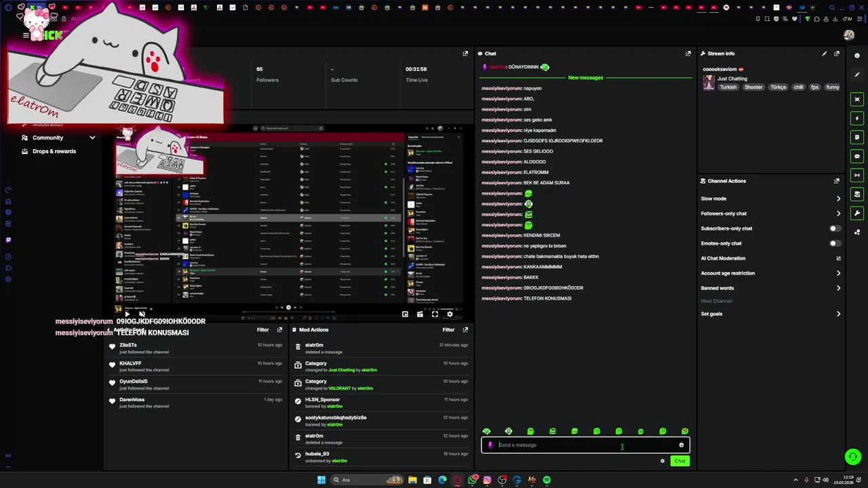Collapse the Community sidebar section
868x488 pixels.
(x=92, y=138)
